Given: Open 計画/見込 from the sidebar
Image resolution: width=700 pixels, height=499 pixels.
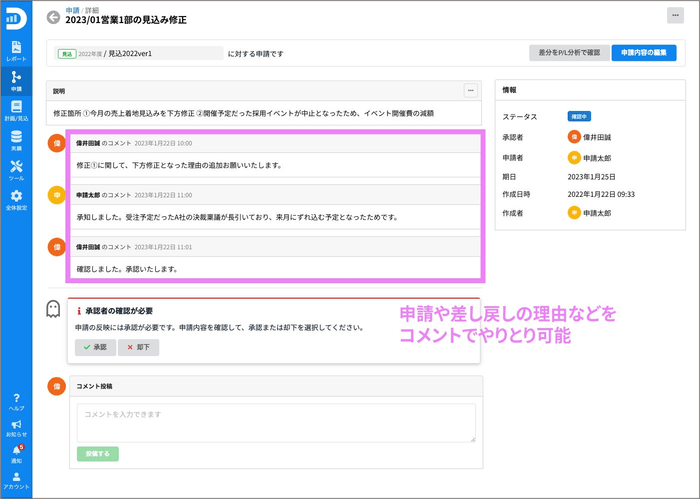Looking at the screenshot, I should [x=16, y=110].
